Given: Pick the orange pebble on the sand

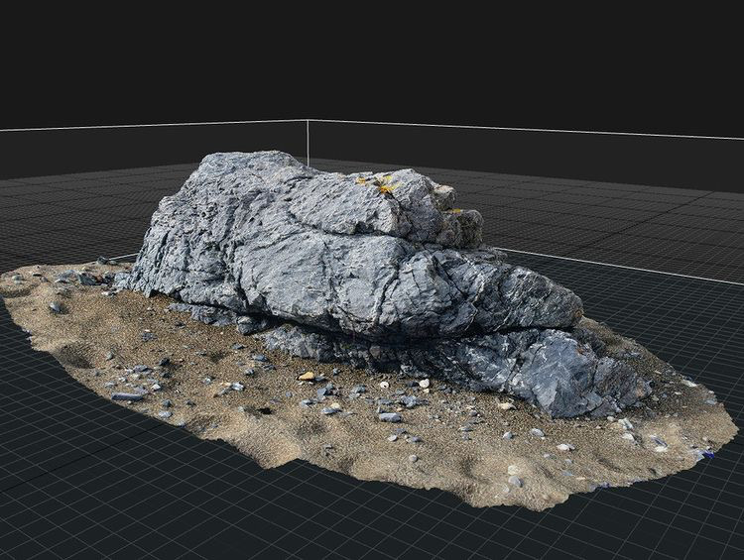Looking at the screenshot, I should point(307,376).
